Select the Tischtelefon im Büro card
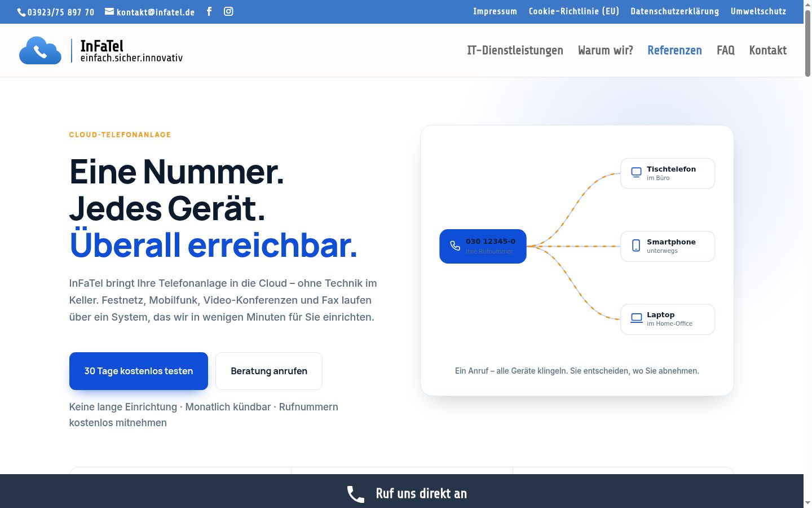The height and width of the screenshot is (508, 812). click(668, 173)
